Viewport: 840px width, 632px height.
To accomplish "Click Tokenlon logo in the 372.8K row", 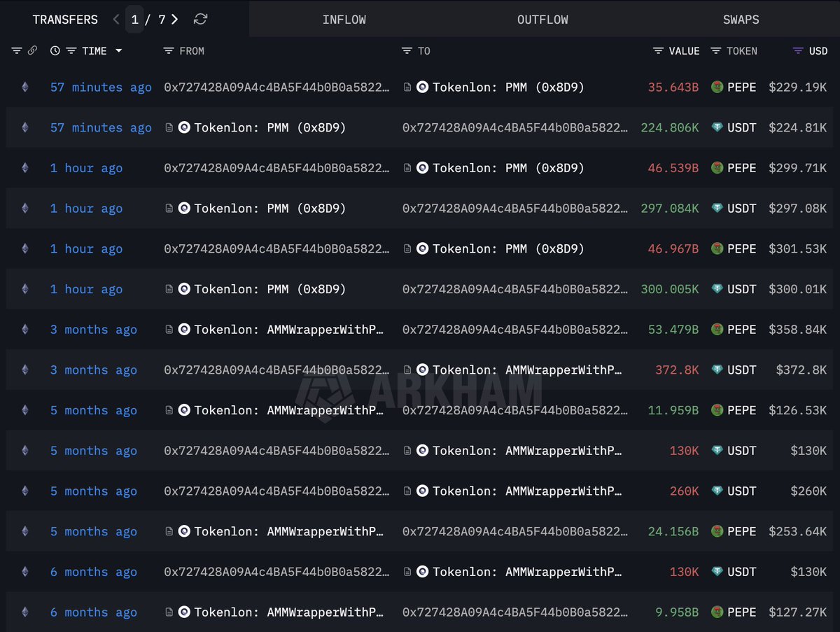I will 422,370.
